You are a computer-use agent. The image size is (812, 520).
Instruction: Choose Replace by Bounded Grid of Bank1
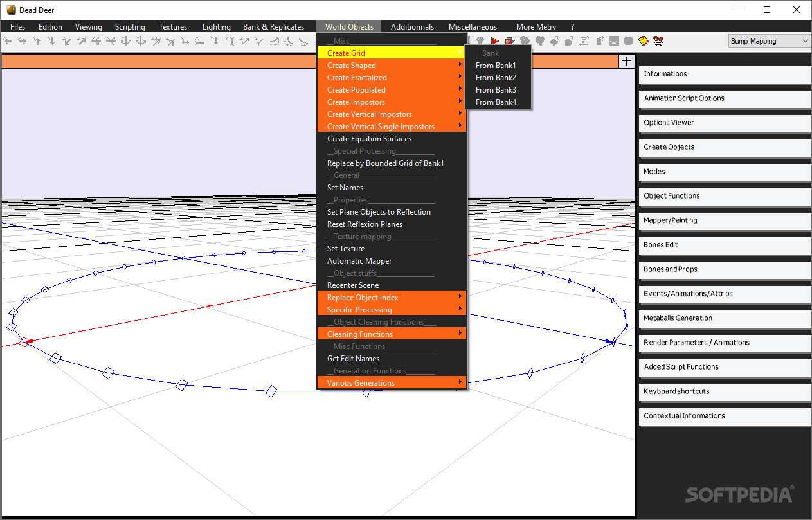[392, 163]
